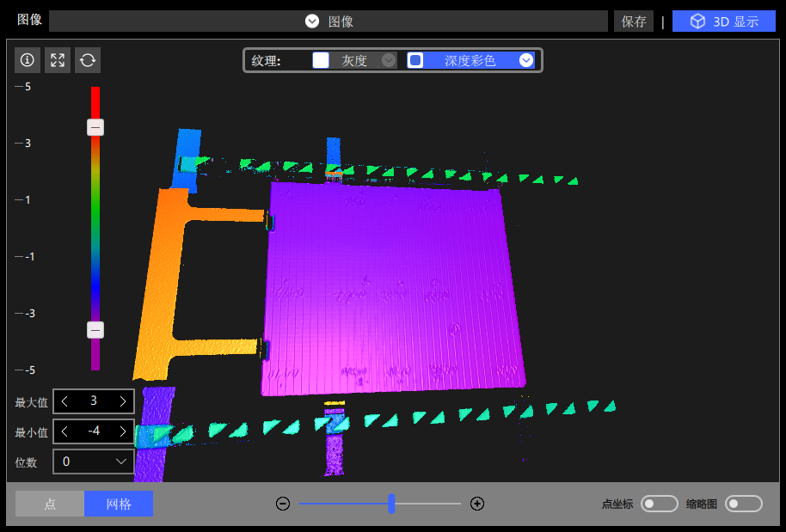
Task: Click the 纹理: label
Action: point(266,61)
